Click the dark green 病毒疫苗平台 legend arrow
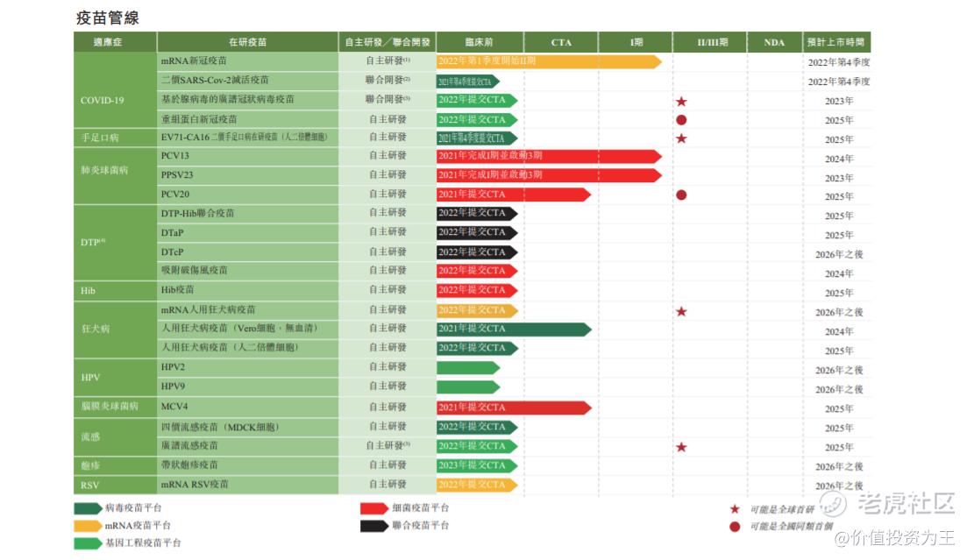 click(x=88, y=508)
